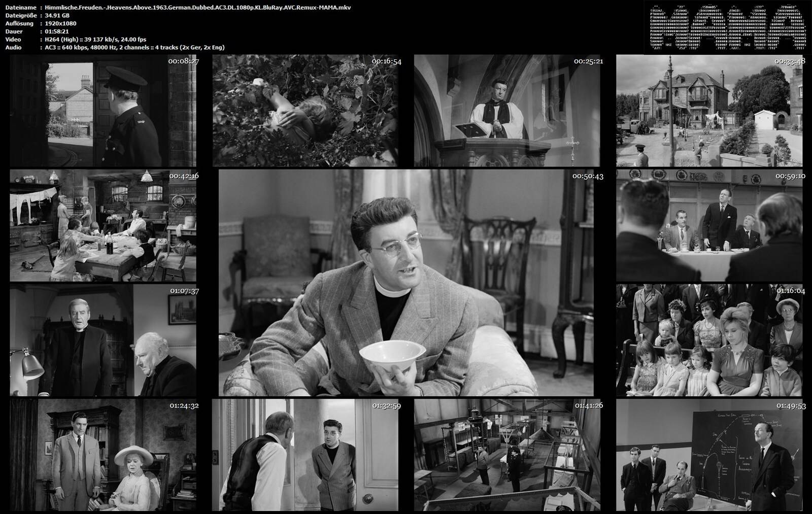Viewport: 812px width, 514px height.
Task: Click the large center thumbnail timestamped 00:50:43
Action: tap(406, 283)
